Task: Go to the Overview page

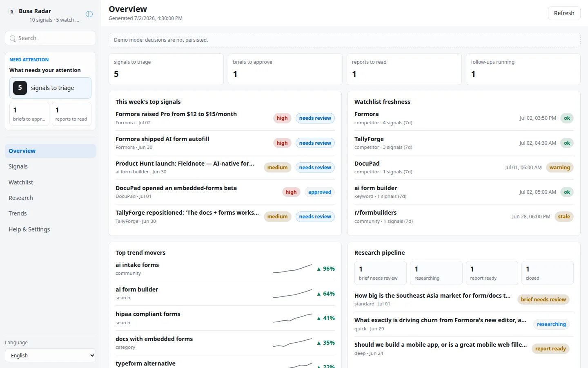Action: pos(51,151)
